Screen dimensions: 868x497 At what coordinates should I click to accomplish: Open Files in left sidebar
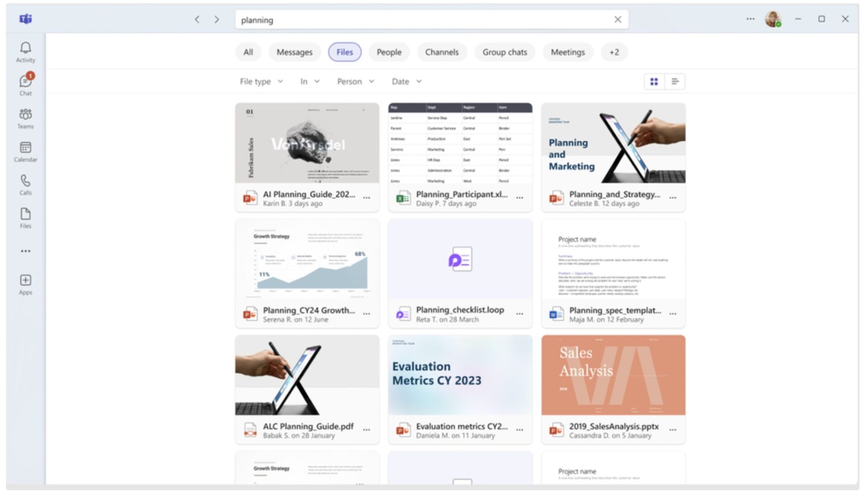click(25, 218)
